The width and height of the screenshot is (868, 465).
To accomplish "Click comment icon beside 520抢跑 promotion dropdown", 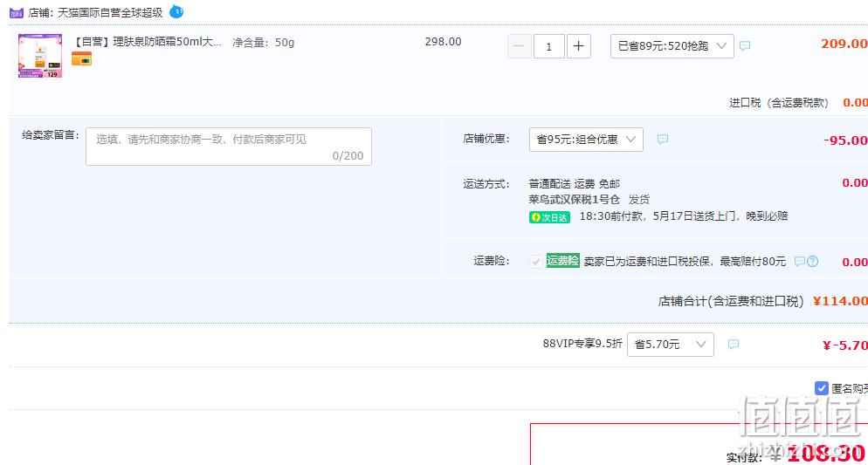I will (x=745, y=46).
